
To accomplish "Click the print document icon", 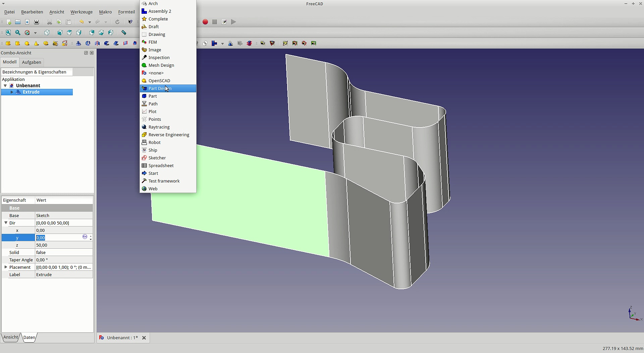I will pos(37,22).
